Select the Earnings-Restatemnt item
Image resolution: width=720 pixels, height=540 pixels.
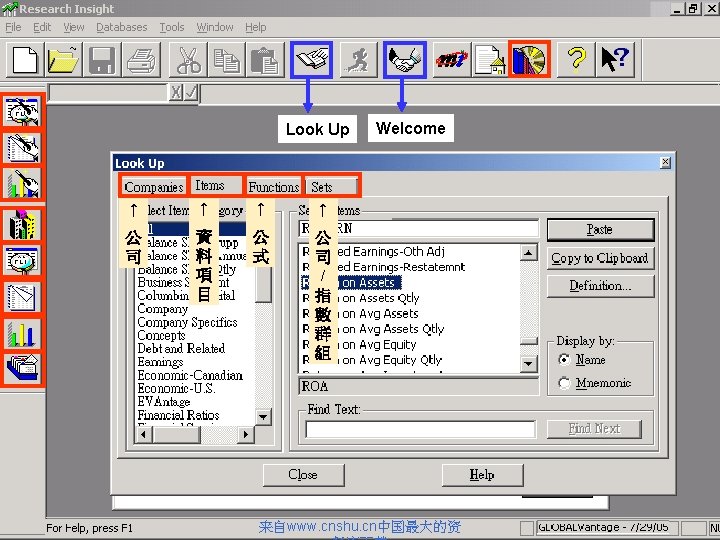(x=409, y=267)
